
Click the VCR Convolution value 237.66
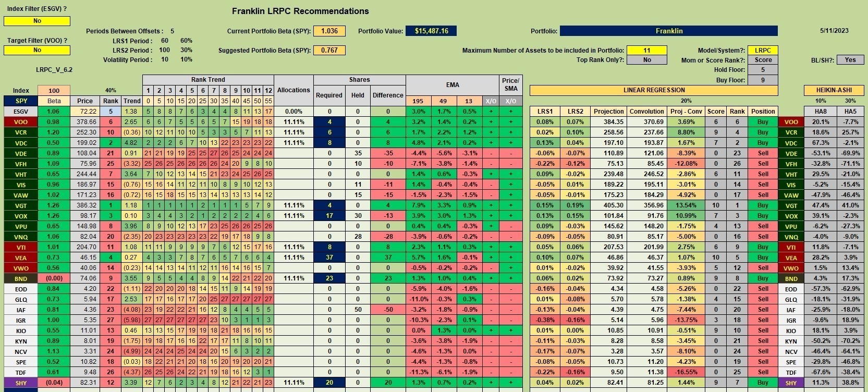coord(646,132)
